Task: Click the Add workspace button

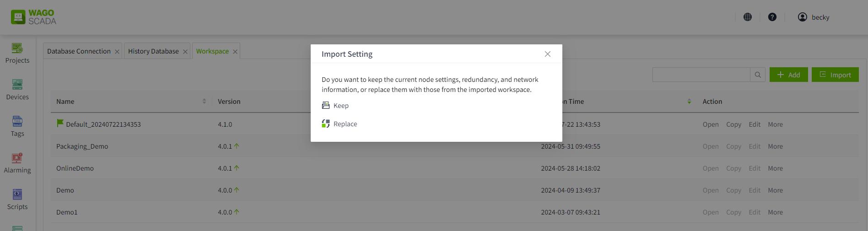Action: click(x=788, y=75)
